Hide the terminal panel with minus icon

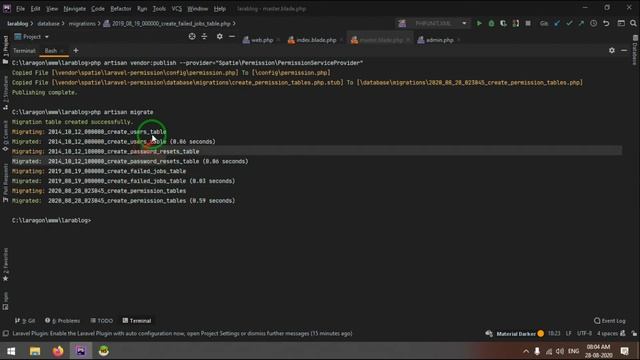pos(624,50)
